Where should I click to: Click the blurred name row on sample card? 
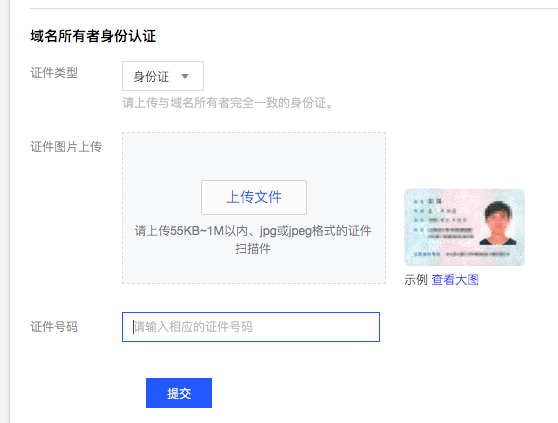pos(428,201)
